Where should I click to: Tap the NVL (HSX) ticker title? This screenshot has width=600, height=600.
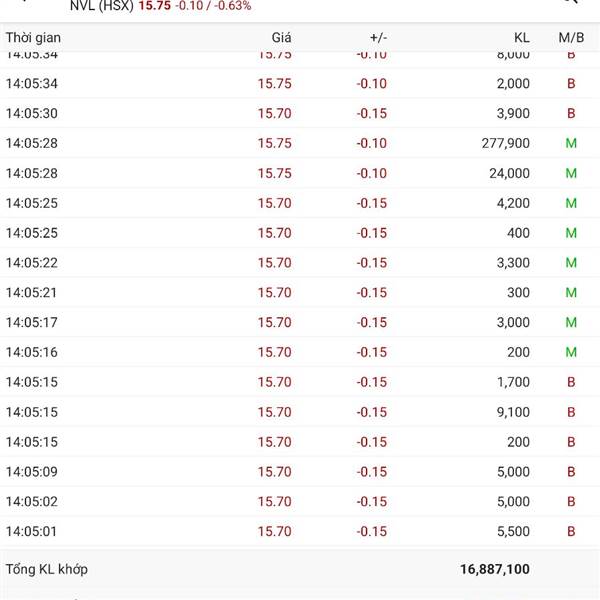point(101,6)
